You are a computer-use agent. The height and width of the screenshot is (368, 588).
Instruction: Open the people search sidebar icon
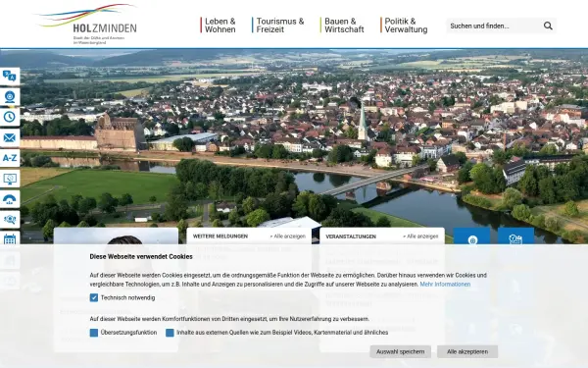tap(10, 219)
